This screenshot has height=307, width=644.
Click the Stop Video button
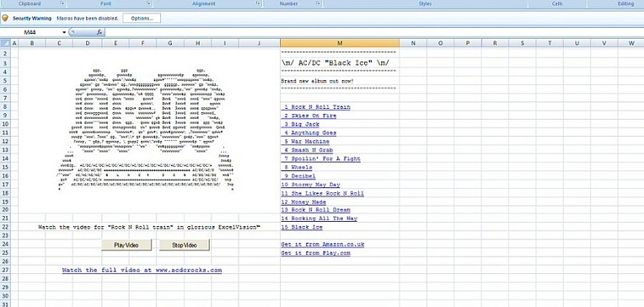pyautogui.click(x=185, y=245)
